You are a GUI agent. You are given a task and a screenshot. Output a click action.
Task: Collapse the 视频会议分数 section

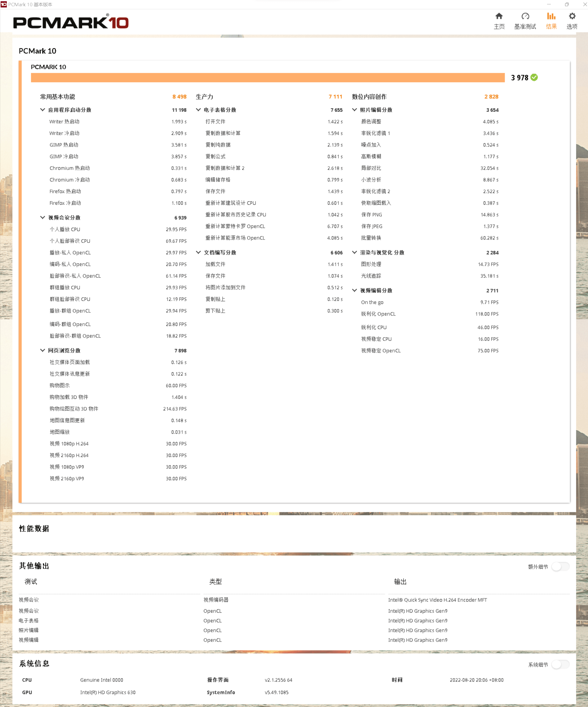(x=43, y=217)
